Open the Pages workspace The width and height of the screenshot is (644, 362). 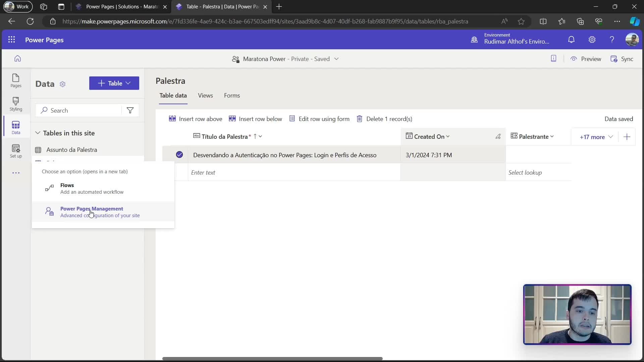click(16, 81)
